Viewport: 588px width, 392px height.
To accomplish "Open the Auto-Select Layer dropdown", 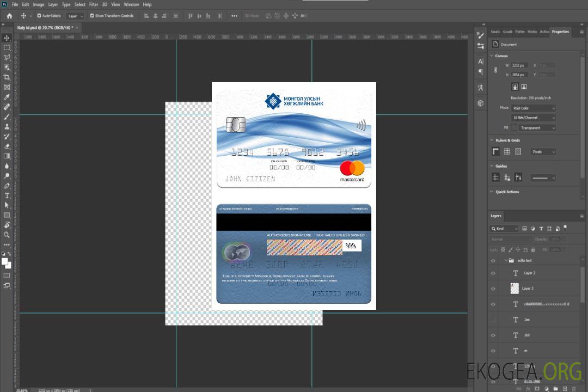I will tap(75, 16).
